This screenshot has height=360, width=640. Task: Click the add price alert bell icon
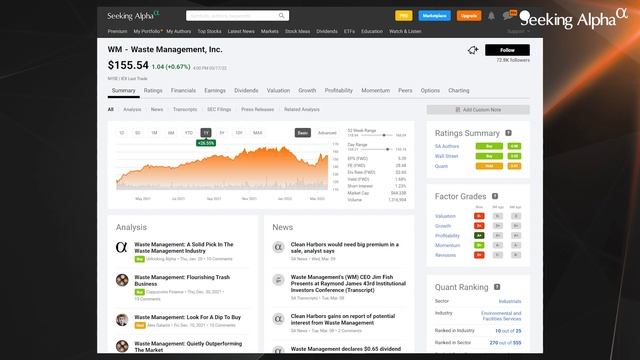[x=473, y=50]
